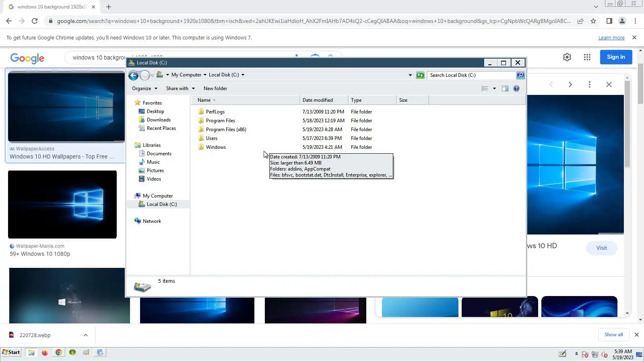This screenshot has height=362, width=644.
Task: Click the Explorer search magnifier icon
Action: [520, 75]
